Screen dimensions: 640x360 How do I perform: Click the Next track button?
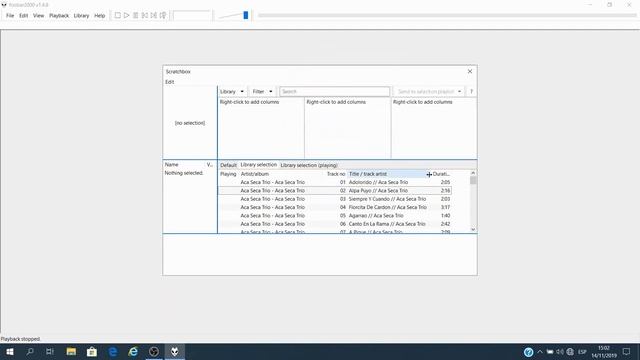[x=154, y=16]
